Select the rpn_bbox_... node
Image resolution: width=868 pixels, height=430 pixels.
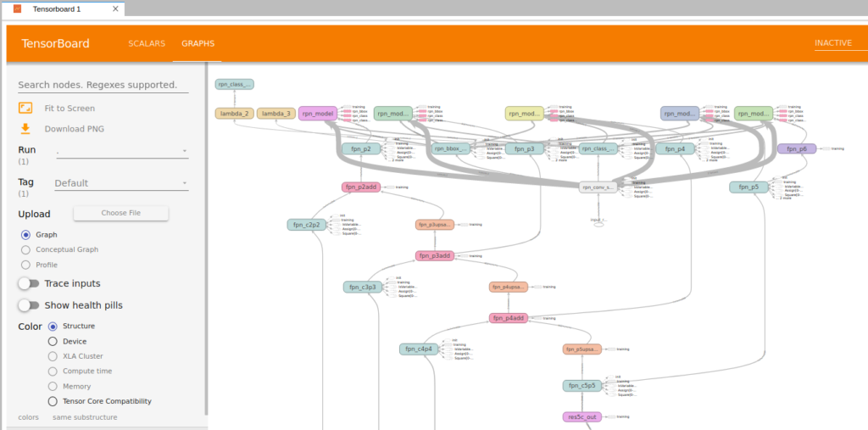[451, 148]
